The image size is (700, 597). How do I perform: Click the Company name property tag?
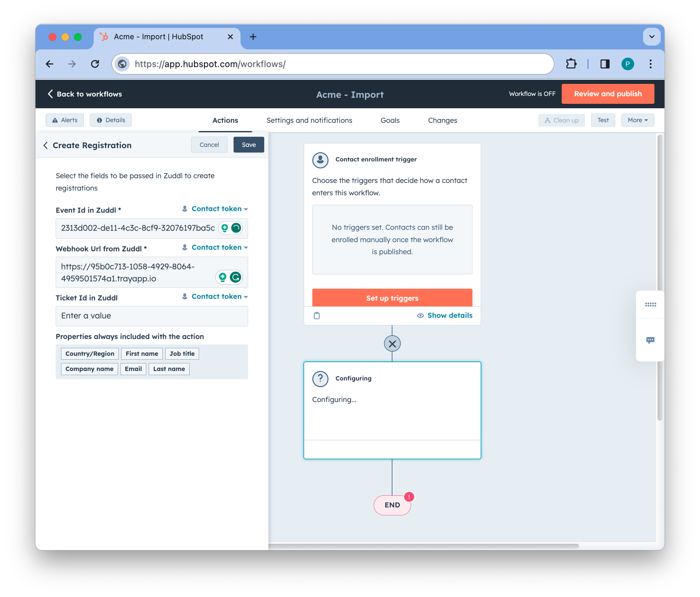(x=89, y=369)
